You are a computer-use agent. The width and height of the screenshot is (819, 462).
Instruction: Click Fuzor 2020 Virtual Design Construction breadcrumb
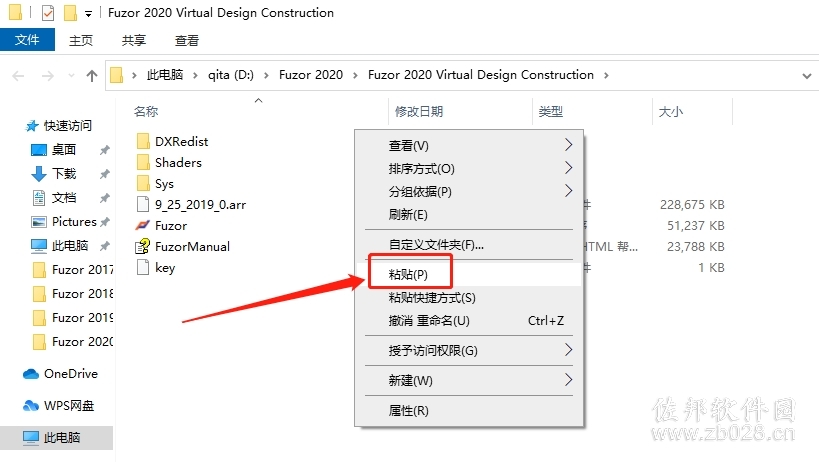pyautogui.click(x=481, y=75)
